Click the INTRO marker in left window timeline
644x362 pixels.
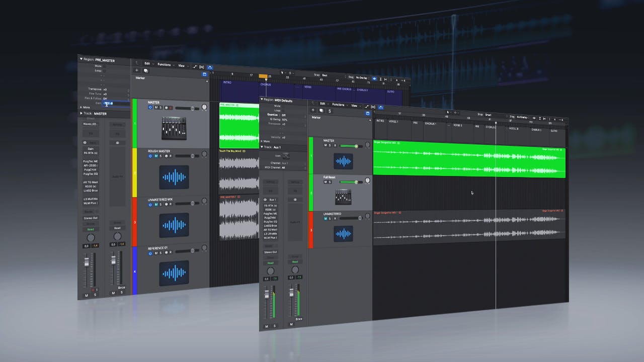227,82
